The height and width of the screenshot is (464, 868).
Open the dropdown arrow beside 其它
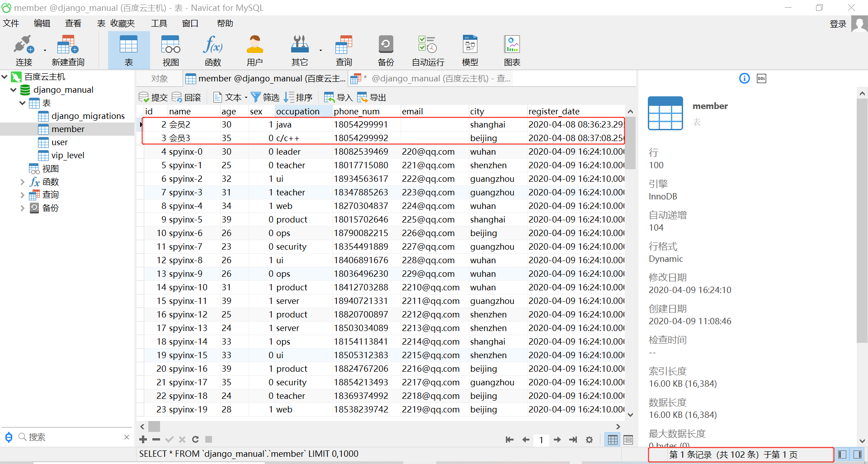[321, 50]
